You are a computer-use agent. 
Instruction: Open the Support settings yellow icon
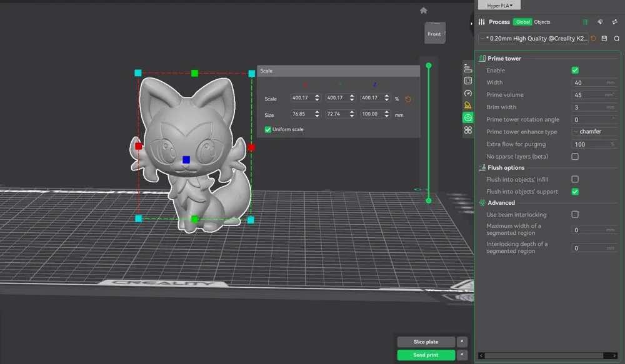point(468,105)
